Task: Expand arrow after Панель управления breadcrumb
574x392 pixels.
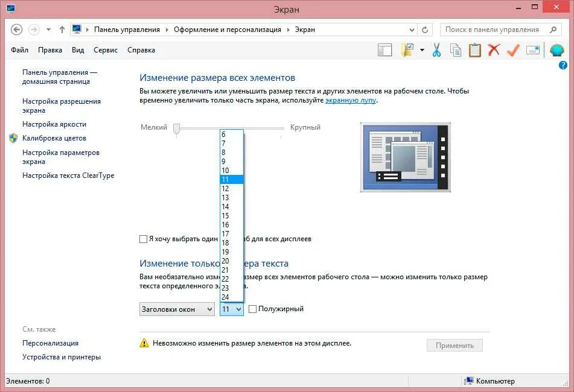Action: pos(167,30)
